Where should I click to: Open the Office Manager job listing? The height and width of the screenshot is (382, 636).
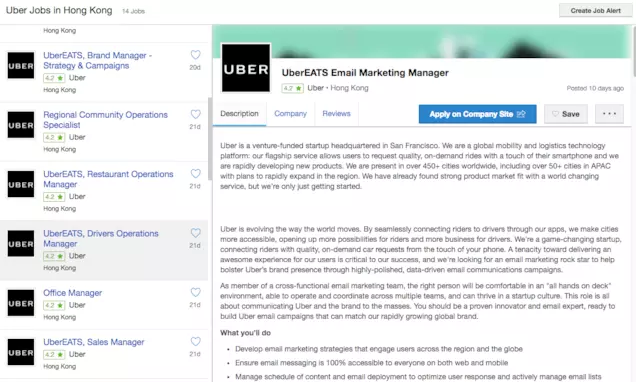(x=73, y=293)
